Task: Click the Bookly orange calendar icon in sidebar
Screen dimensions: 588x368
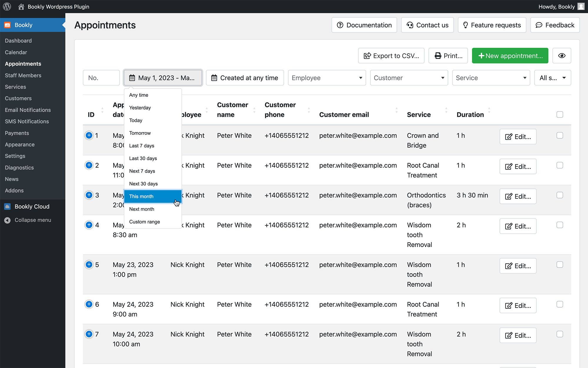Action: tap(8, 25)
